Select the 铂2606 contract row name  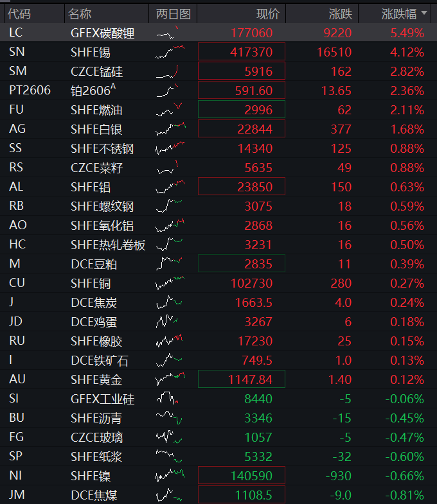click(x=93, y=91)
